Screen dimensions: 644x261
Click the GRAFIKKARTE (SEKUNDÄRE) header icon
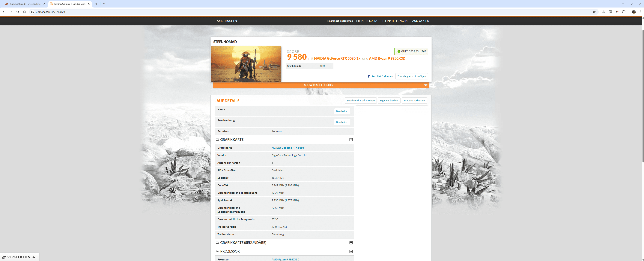[217, 243]
